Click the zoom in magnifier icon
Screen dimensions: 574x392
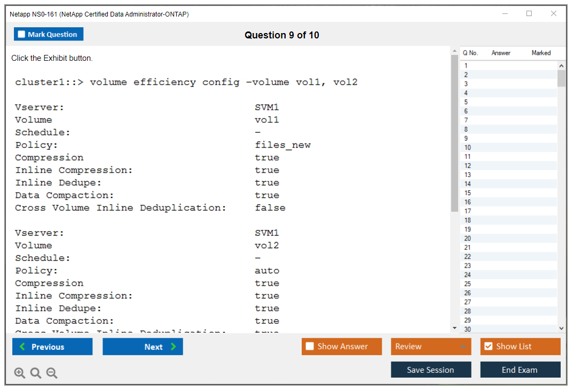tap(20, 373)
